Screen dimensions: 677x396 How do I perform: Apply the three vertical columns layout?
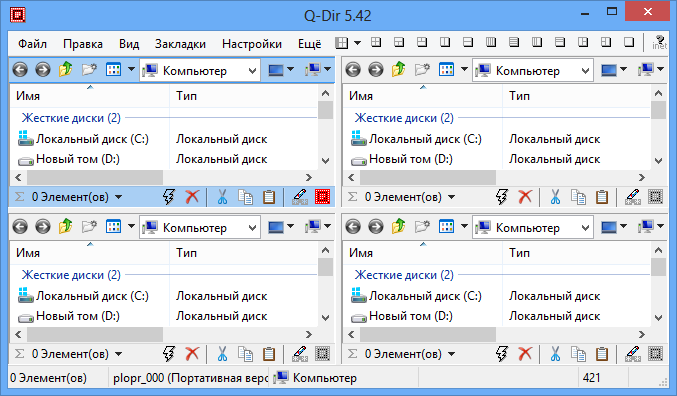click(537, 42)
